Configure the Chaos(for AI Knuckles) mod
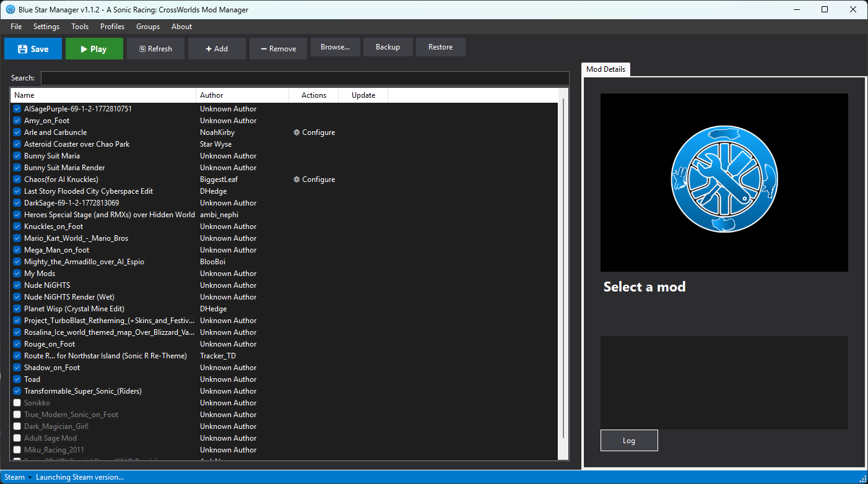 [315, 179]
